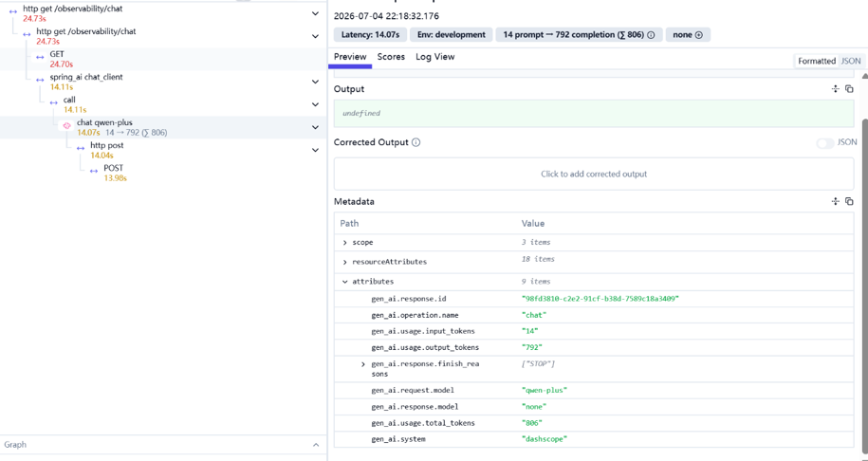Click the span icon beside the GET row

40,57
